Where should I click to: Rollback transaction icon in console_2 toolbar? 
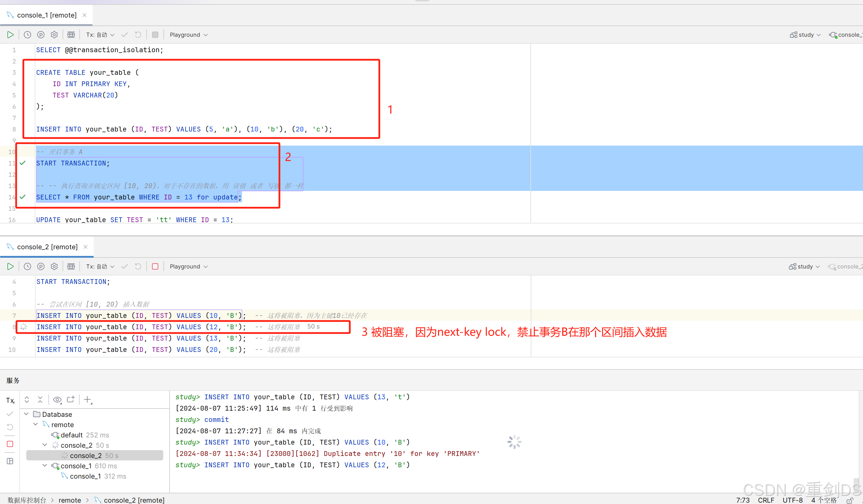click(x=138, y=266)
